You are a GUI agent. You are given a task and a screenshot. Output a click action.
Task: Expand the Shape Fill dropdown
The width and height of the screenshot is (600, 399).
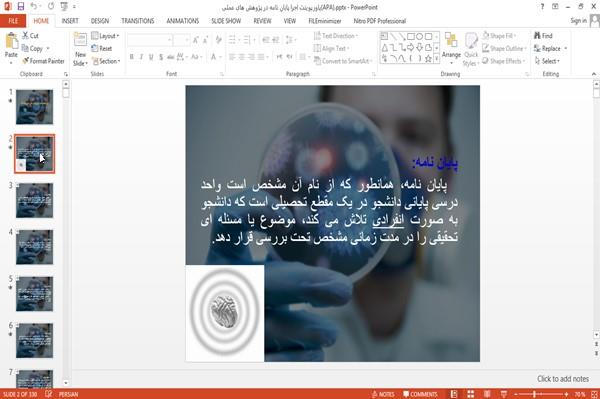pyautogui.click(x=499, y=36)
